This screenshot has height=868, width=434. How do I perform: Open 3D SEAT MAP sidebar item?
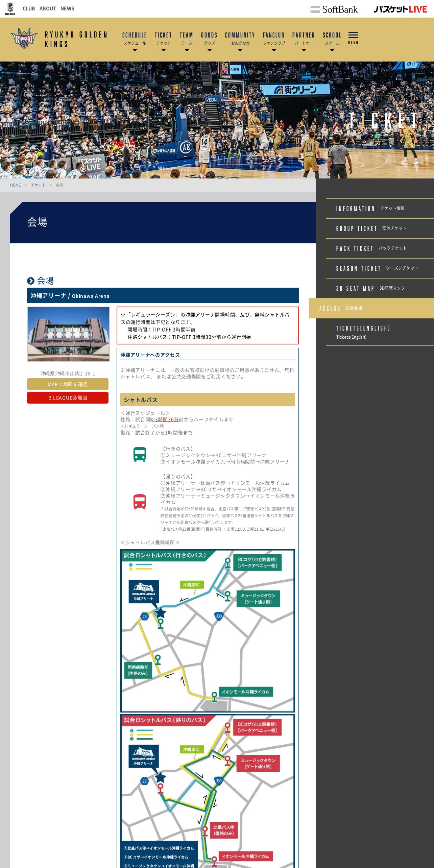(380, 288)
